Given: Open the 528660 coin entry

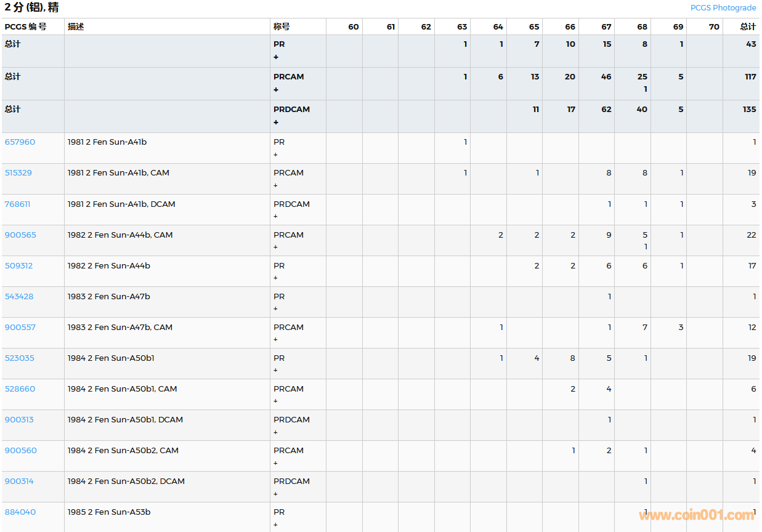Looking at the screenshot, I should coord(20,389).
